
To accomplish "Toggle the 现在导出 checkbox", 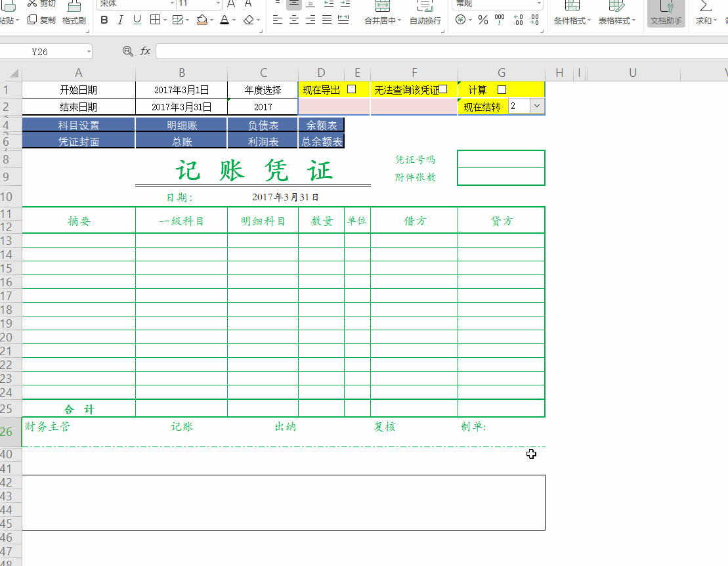I will (351, 89).
